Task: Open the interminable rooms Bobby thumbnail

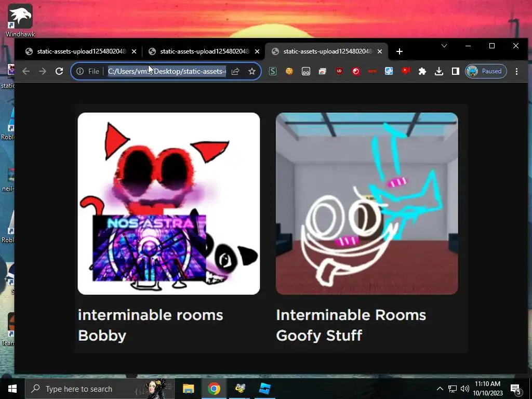Action: [169, 204]
